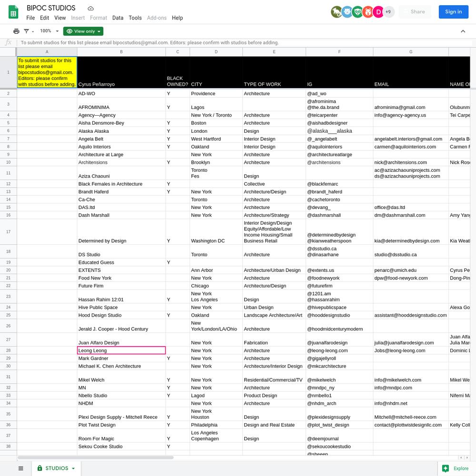Viewport: 476px width, 476px height.
Task: Select the Washington DC city cell
Action: [x=216, y=232]
